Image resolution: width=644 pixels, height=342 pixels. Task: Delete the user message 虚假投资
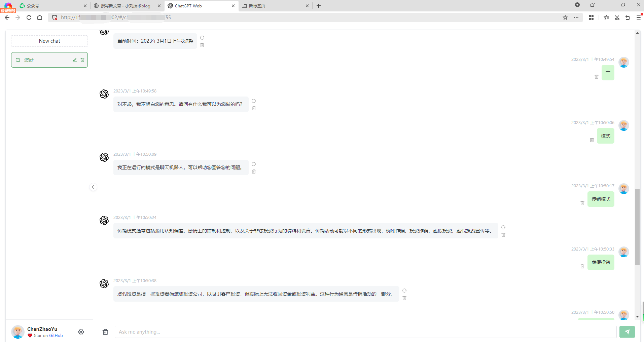pyautogui.click(x=582, y=266)
